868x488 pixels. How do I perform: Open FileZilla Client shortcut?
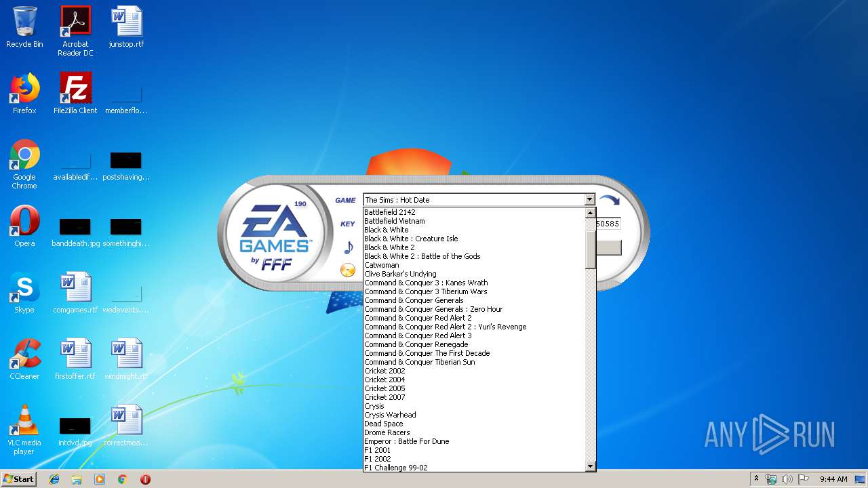(x=75, y=94)
